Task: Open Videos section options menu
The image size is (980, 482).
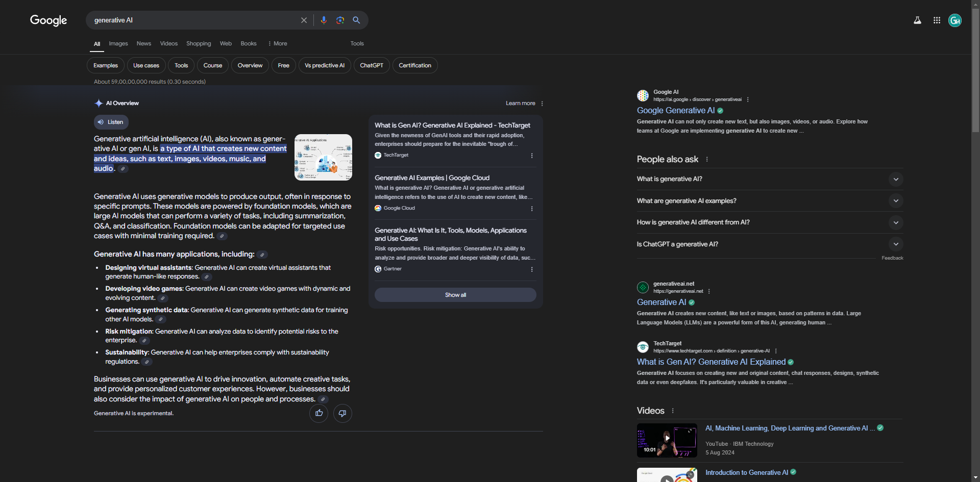Action: (673, 411)
